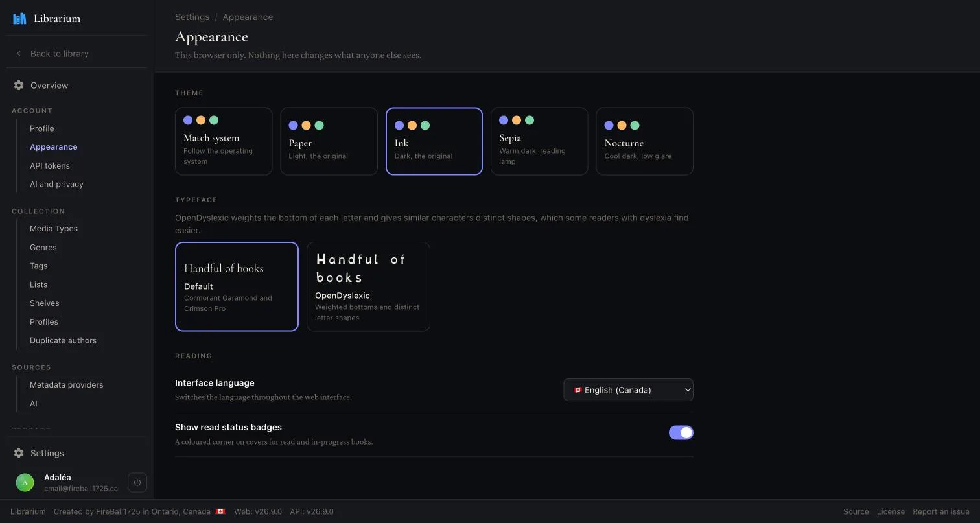This screenshot has height=523, width=980.
Task: Choose the OpenDyslexic typeface card
Action: (x=368, y=286)
